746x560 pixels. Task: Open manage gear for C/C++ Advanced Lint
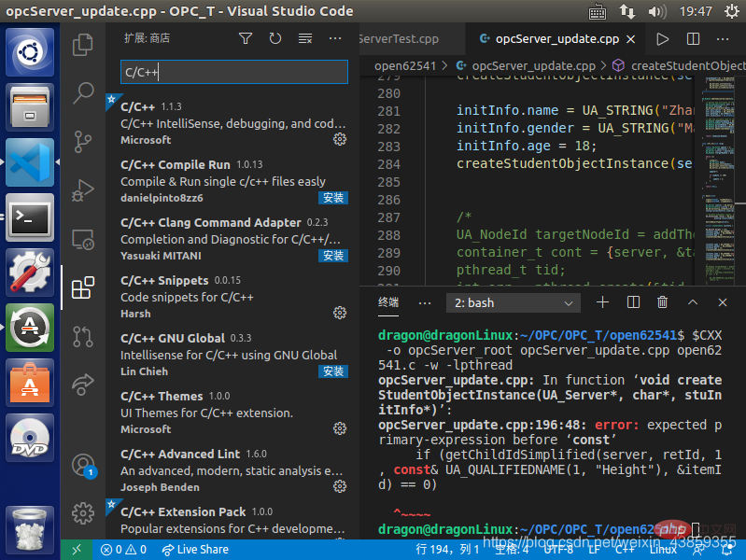coord(340,486)
